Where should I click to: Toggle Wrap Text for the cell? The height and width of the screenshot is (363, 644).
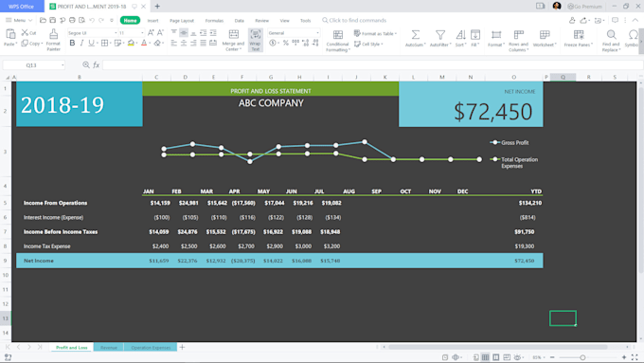(x=256, y=40)
